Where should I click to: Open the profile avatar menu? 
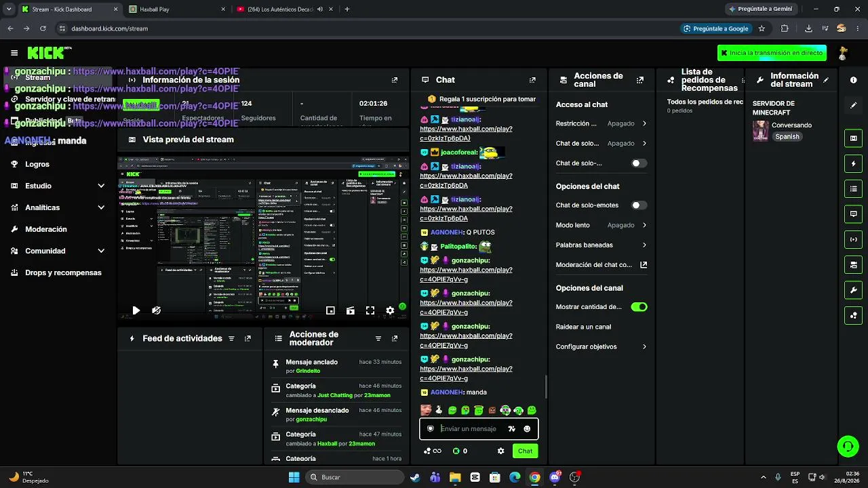click(x=843, y=53)
